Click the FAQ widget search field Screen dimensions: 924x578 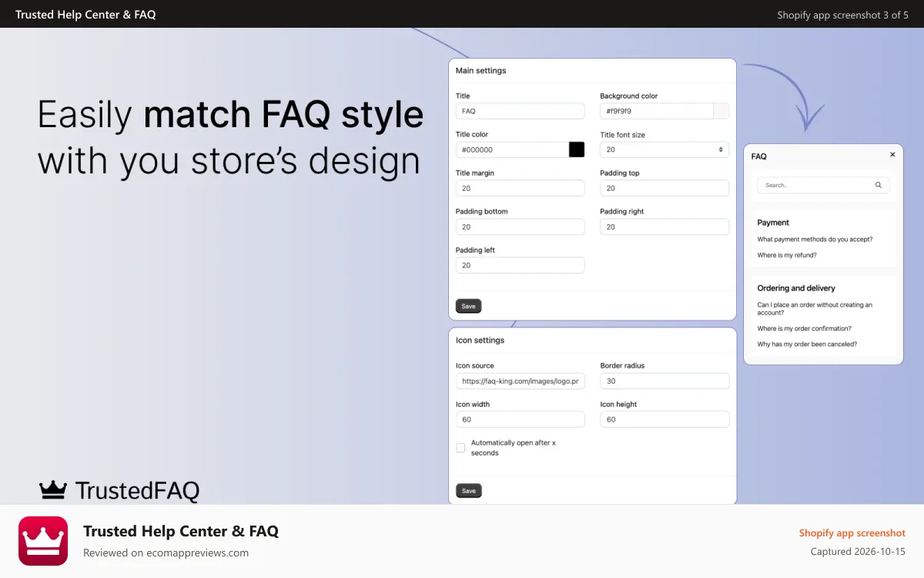click(x=823, y=185)
